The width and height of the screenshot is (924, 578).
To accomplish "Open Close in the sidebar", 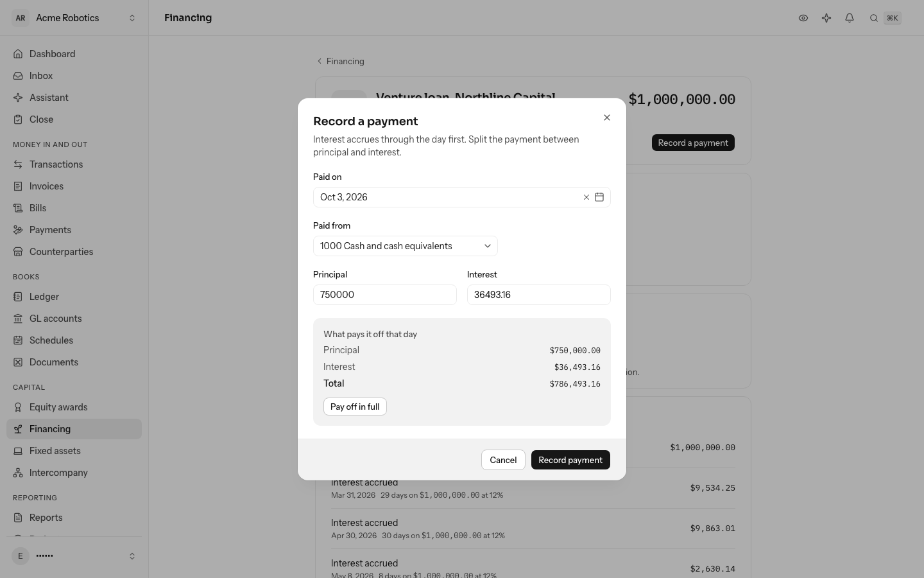I will tap(74, 119).
